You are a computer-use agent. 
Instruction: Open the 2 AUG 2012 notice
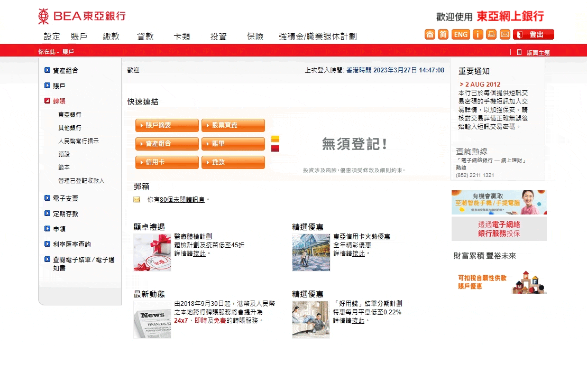coord(480,85)
